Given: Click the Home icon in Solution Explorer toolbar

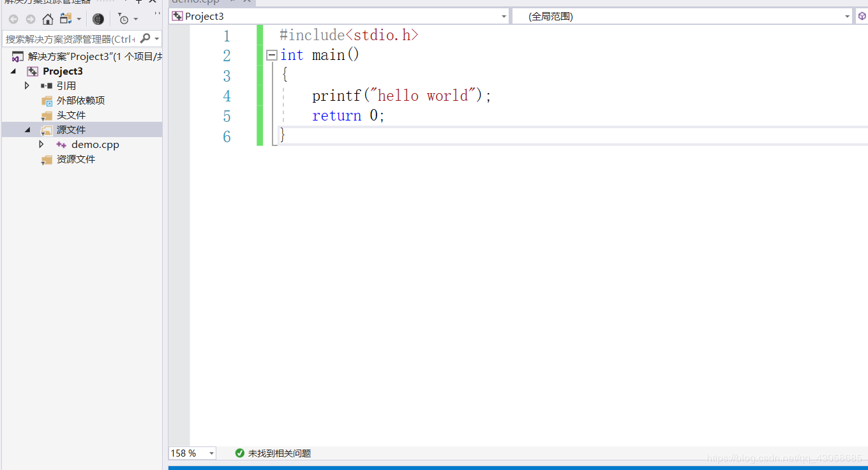Looking at the screenshot, I should coord(48,18).
